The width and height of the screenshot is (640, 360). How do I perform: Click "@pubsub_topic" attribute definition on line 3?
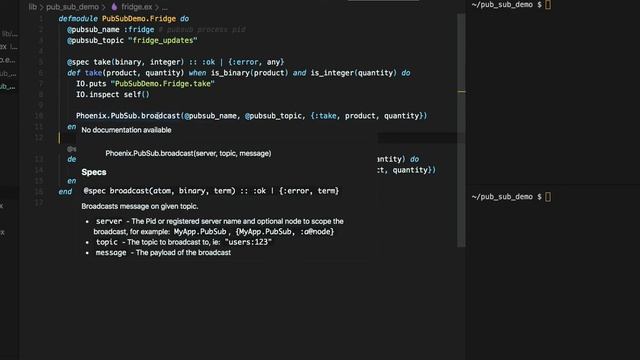(95, 40)
